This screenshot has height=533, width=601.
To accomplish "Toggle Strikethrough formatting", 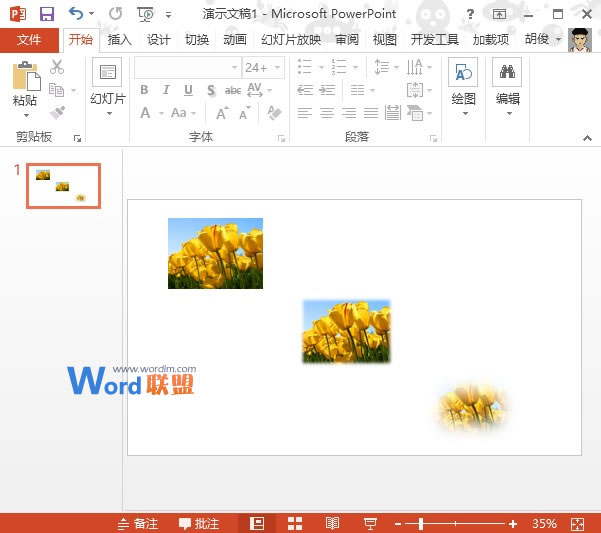I will pyautogui.click(x=233, y=90).
